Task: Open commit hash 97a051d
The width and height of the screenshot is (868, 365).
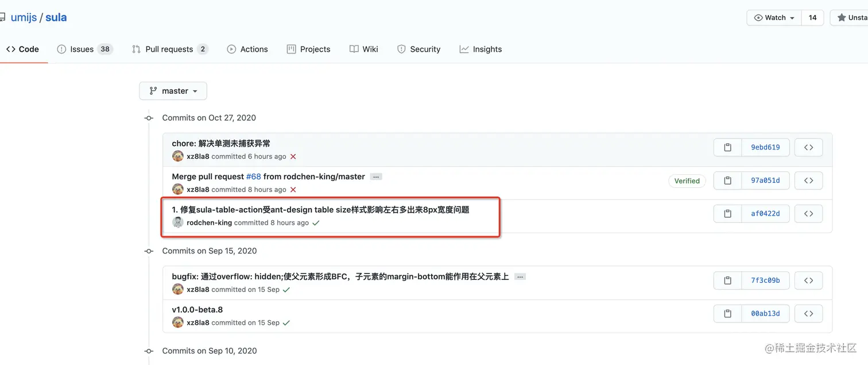Action: click(765, 180)
